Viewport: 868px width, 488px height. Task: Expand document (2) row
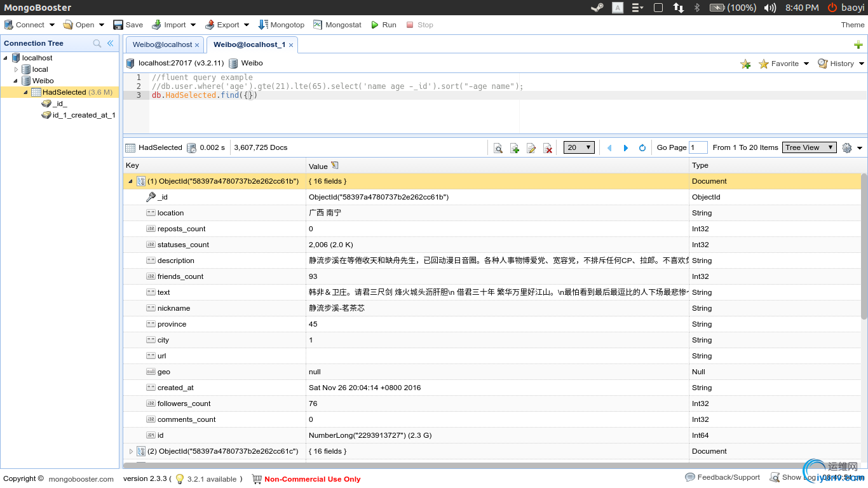click(131, 451)
